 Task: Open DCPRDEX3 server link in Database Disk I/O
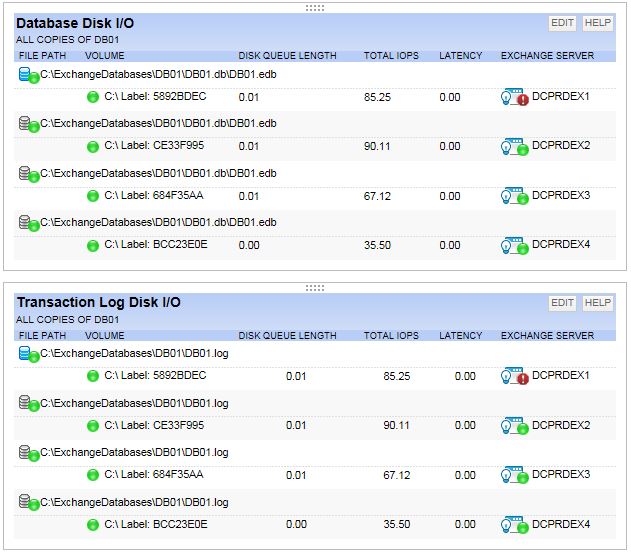561,195
